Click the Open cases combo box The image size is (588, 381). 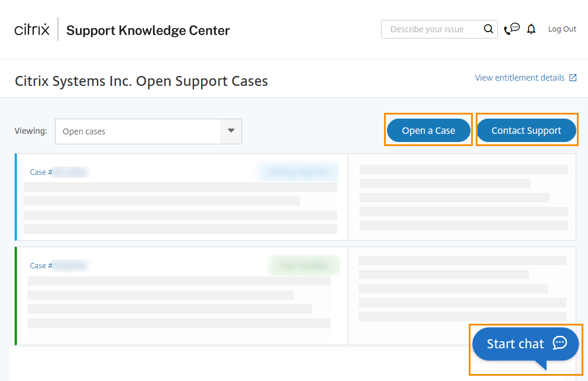click(148, 131)
